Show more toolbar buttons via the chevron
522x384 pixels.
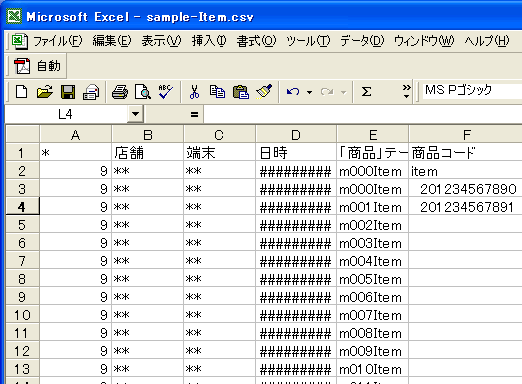pos(406,92)
